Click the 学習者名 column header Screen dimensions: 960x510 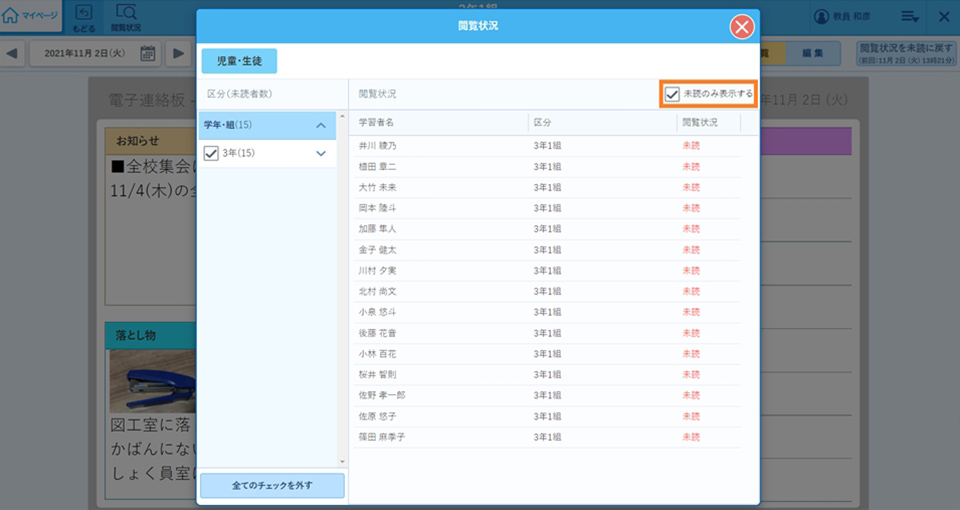tap(377, 122)
